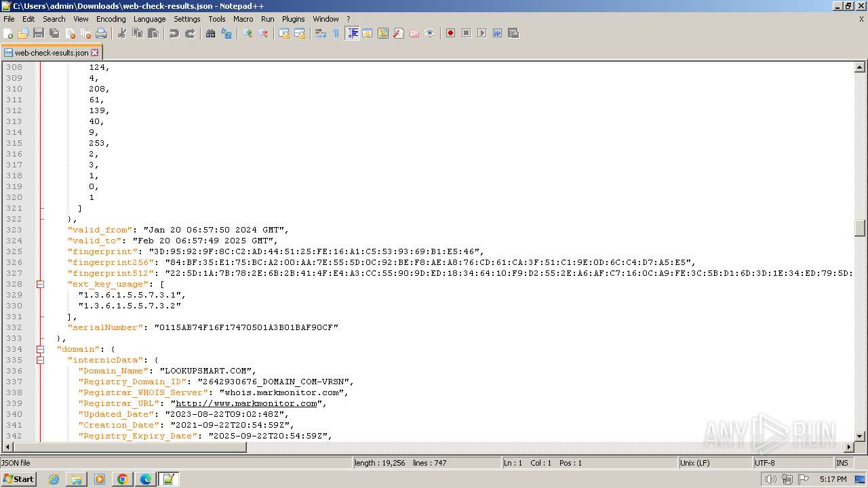Print the document using the Print icon

point(101,33)
